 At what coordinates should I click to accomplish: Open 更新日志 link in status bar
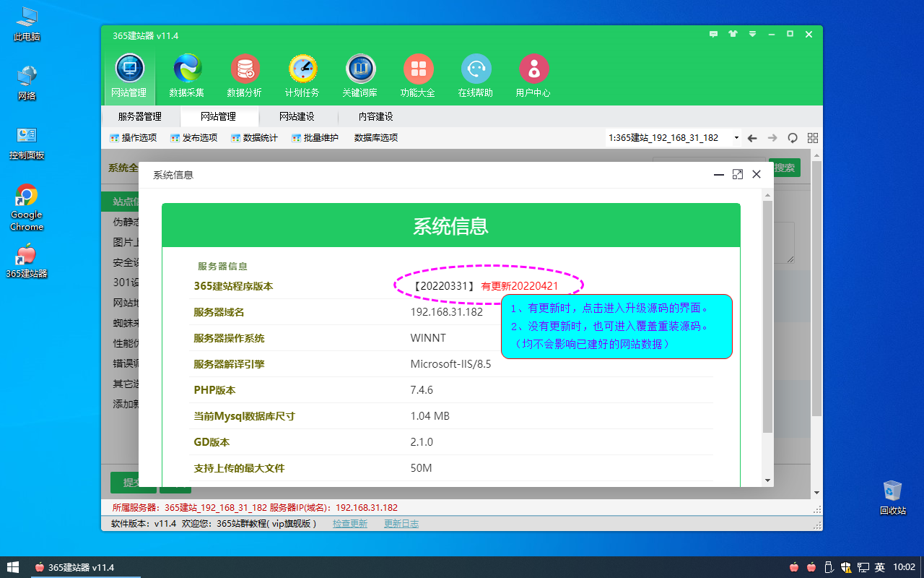click(401, 523)
